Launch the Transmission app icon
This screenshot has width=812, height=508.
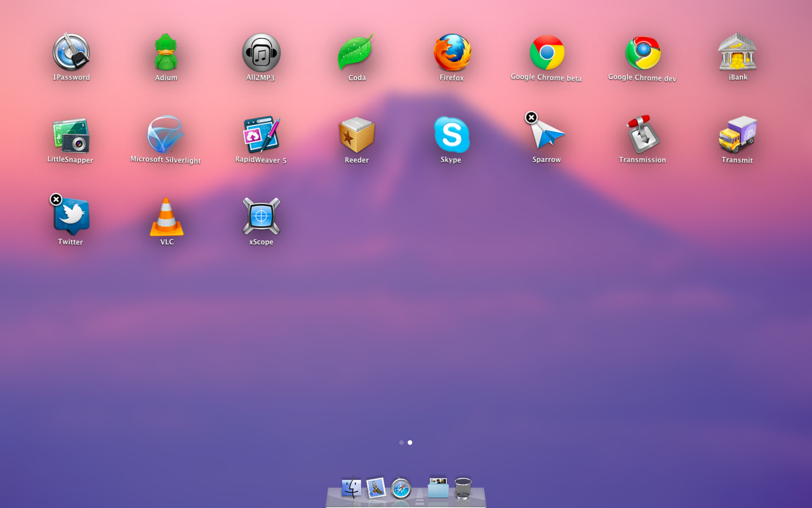643,134
